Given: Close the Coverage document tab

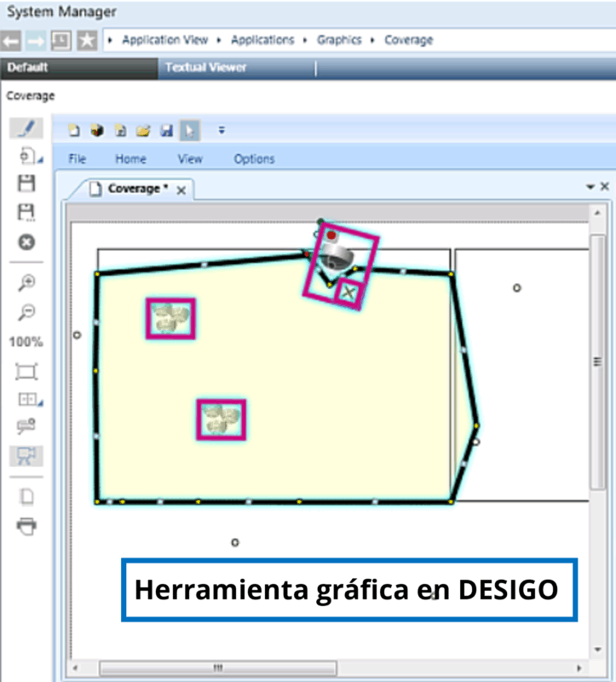Looking at the screenshot, I should click(181, 190).
